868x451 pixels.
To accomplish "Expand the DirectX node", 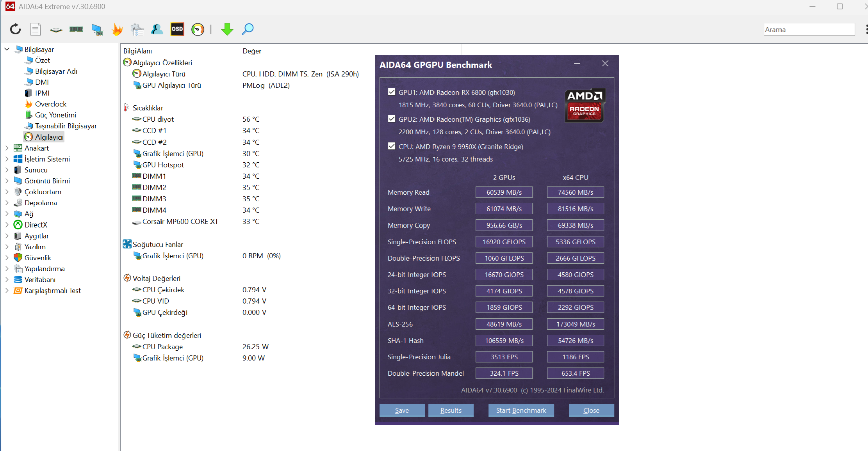I will click(7, 224).
